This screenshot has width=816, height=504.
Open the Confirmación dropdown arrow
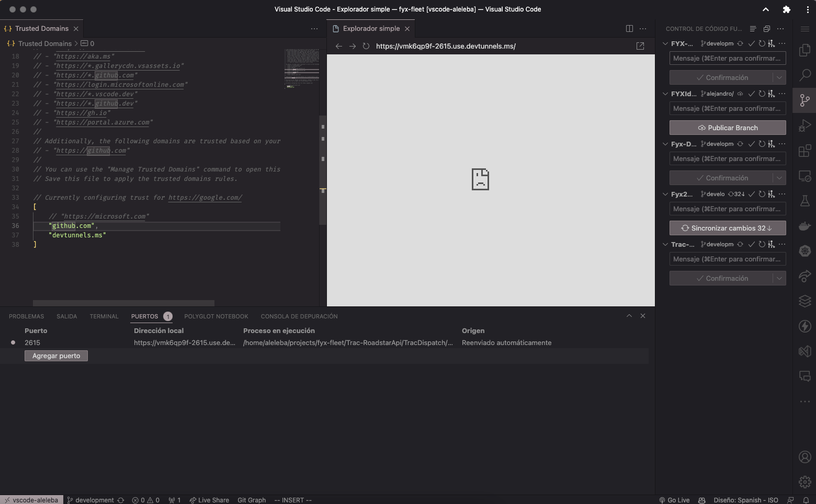[779, 77]
